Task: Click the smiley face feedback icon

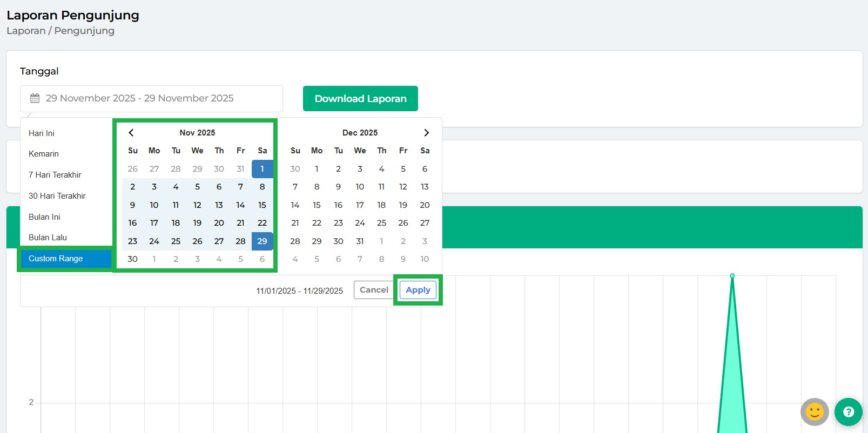Action: [x=815, y=412]
